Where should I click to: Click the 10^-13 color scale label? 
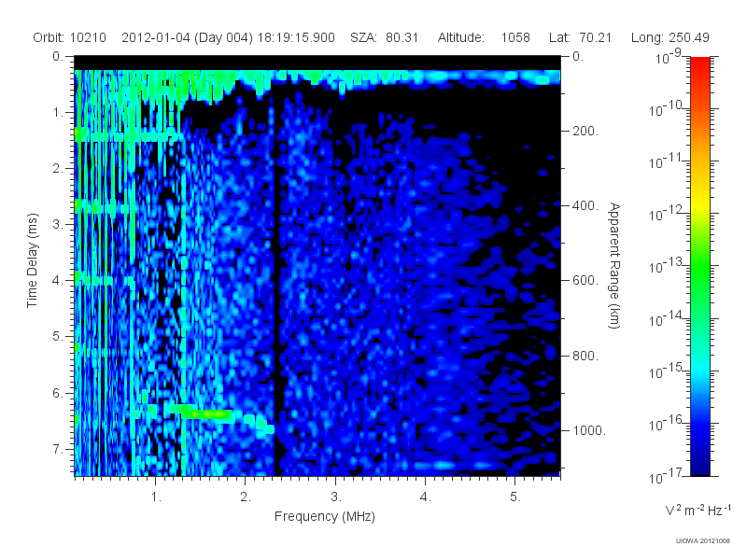point(667,266)
